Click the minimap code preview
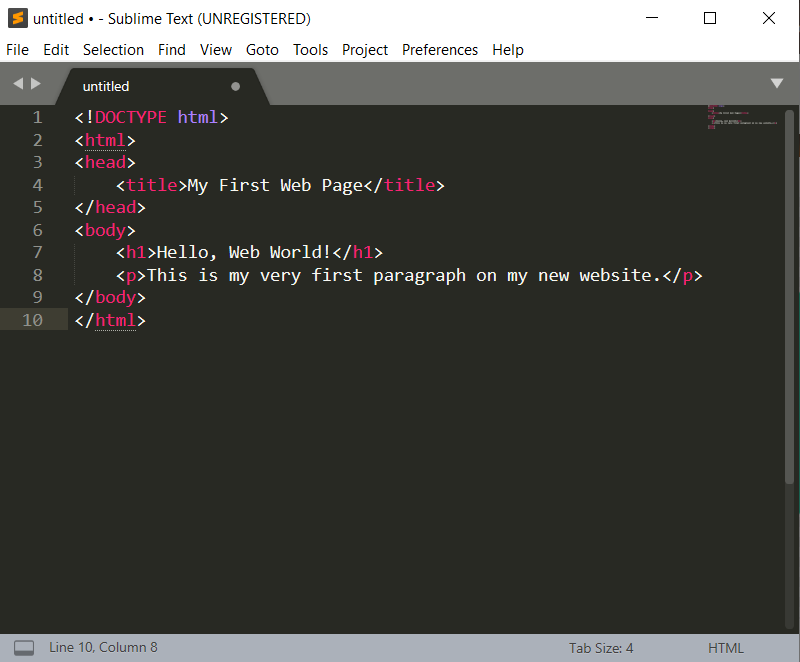 742,118
